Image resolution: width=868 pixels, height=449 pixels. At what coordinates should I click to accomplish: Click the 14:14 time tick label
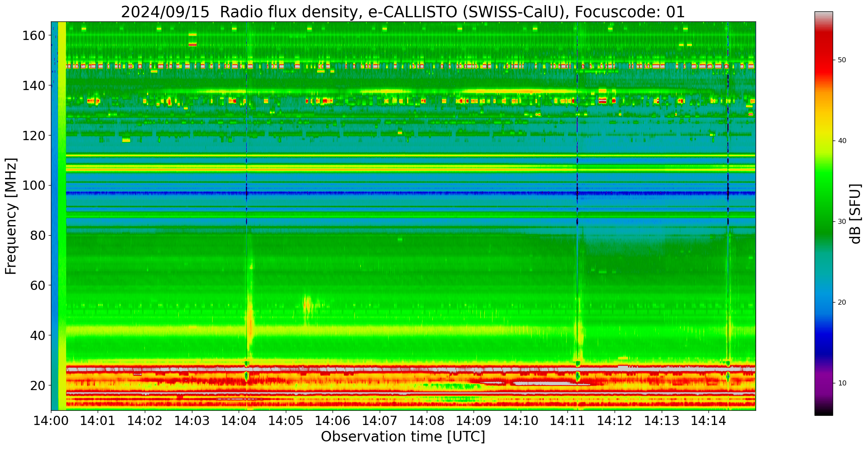click(708, 421)
